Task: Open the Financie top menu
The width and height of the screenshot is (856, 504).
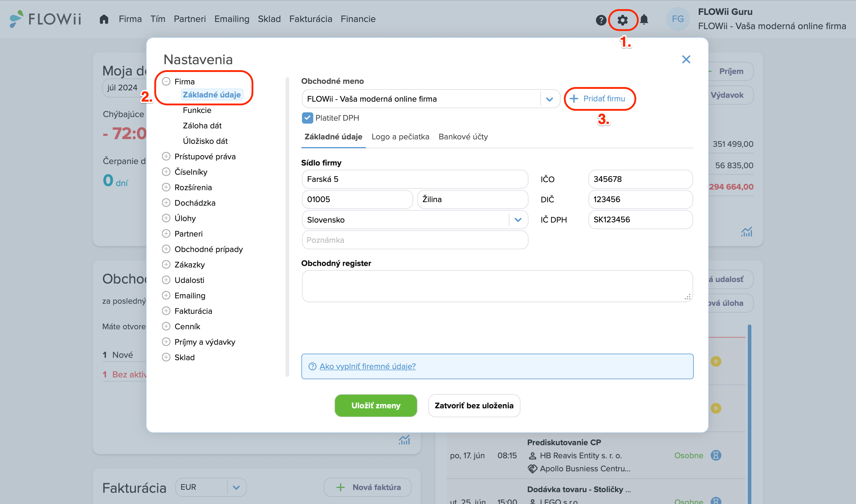Action: (x=358, y=19)
